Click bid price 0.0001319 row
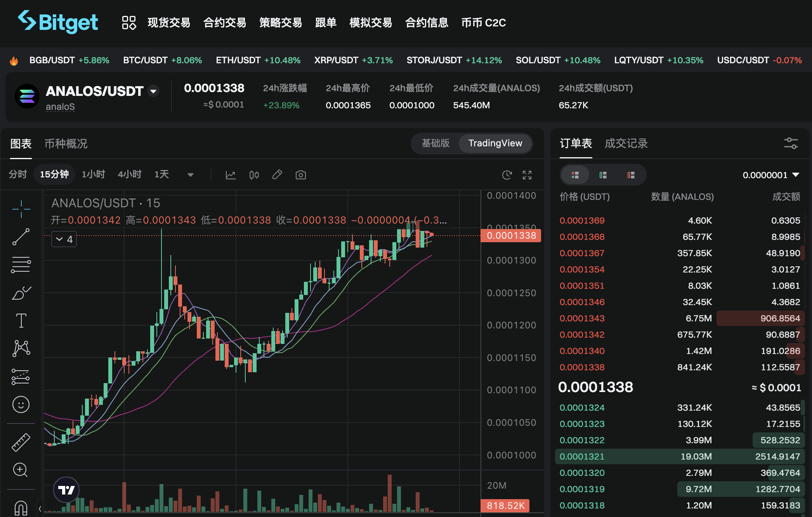 (x=680, y=489)
